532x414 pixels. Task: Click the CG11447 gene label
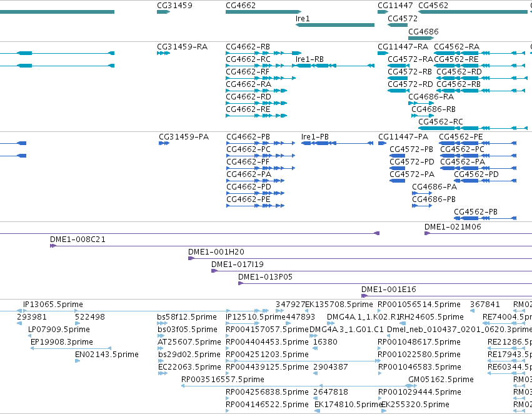395,6
